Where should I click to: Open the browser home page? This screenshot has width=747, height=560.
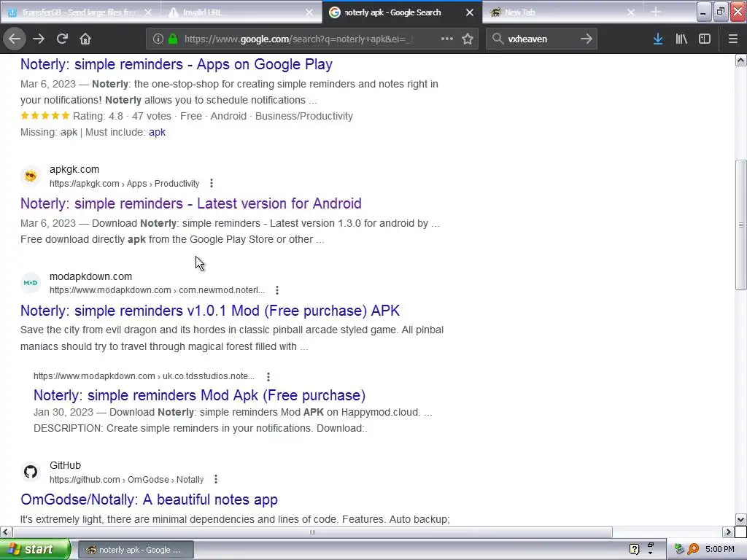pyautogui.click(x=85, y=39)
